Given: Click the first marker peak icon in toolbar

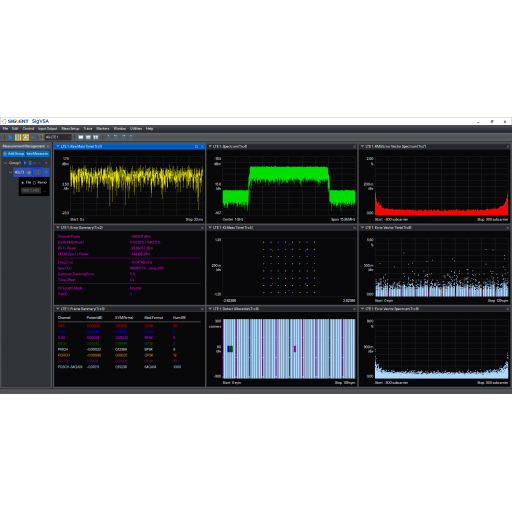Looking at the screenshot, I should (108, 137).
